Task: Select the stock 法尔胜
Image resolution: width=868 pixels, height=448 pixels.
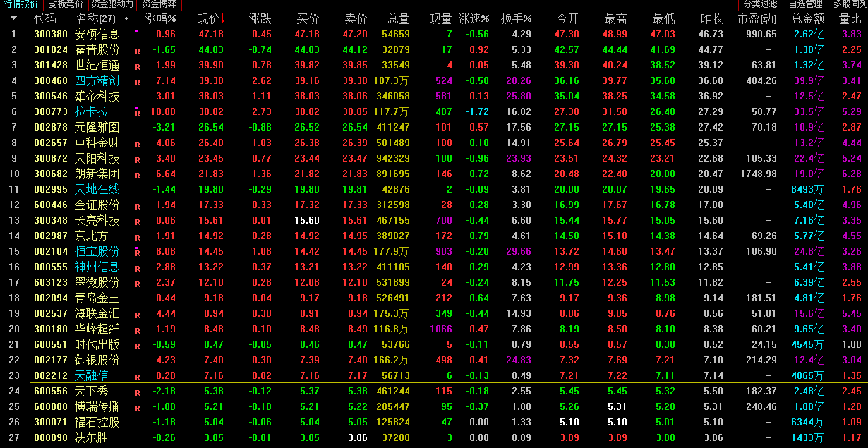Action: (x=92, y=437)
